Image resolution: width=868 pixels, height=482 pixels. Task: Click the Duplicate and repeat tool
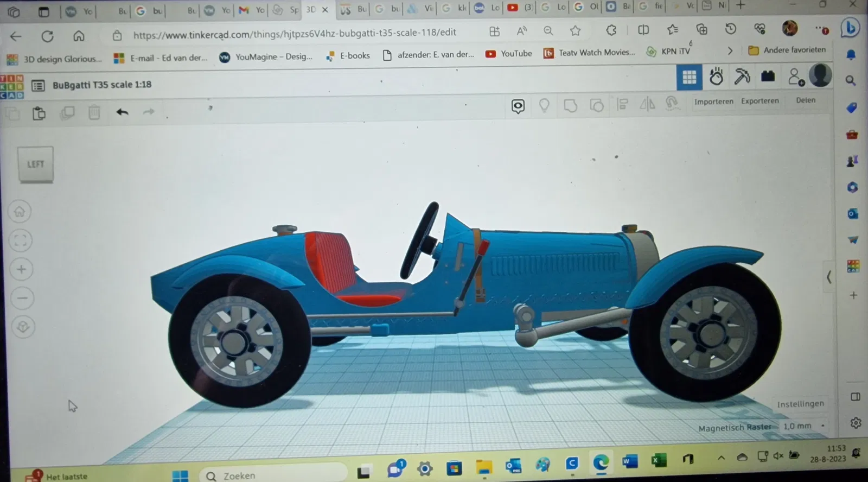[67, 113]
